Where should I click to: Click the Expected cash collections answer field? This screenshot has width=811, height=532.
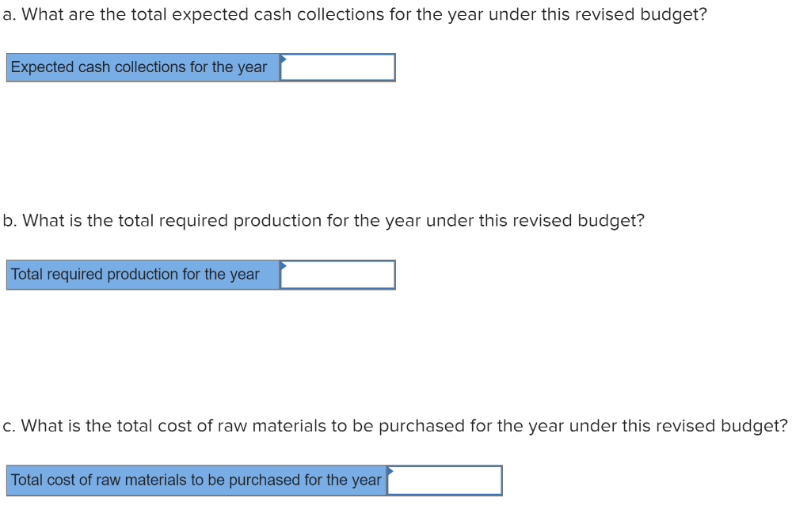tap(337, 67)
